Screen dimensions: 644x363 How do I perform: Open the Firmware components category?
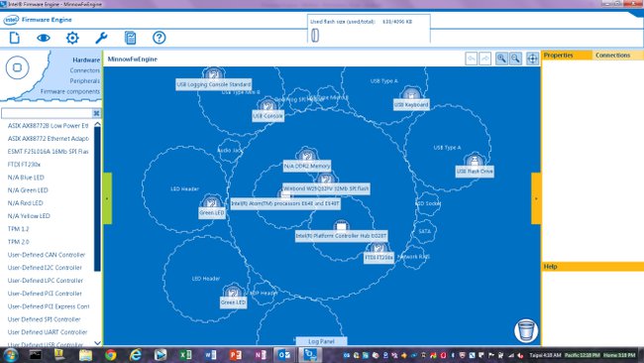click(x=69, y=91)
